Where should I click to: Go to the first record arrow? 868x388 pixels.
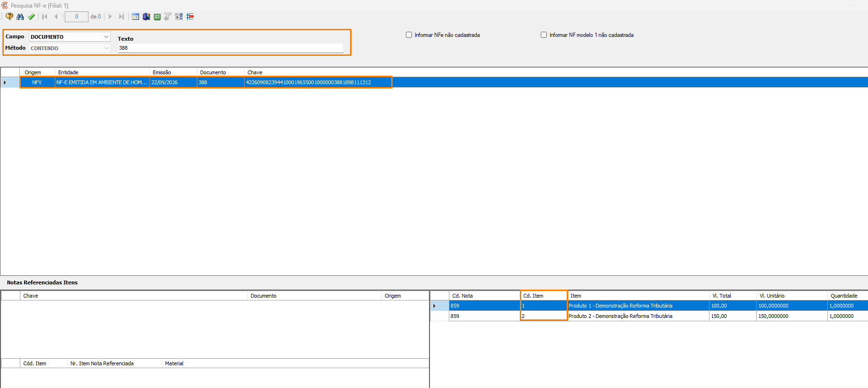tap(45, 17)
